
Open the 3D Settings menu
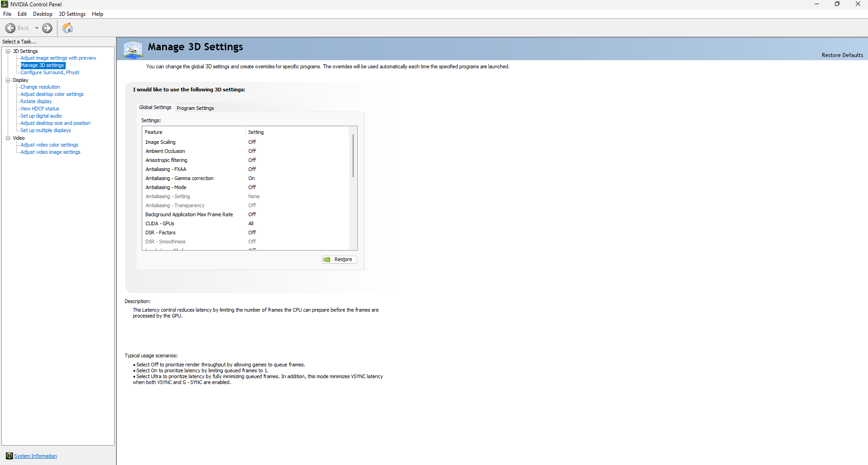pyautogui.click(x=72, y=14)
